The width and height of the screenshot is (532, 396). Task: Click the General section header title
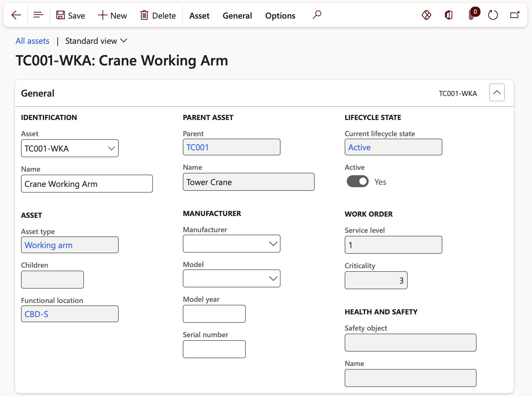[38, 93]
